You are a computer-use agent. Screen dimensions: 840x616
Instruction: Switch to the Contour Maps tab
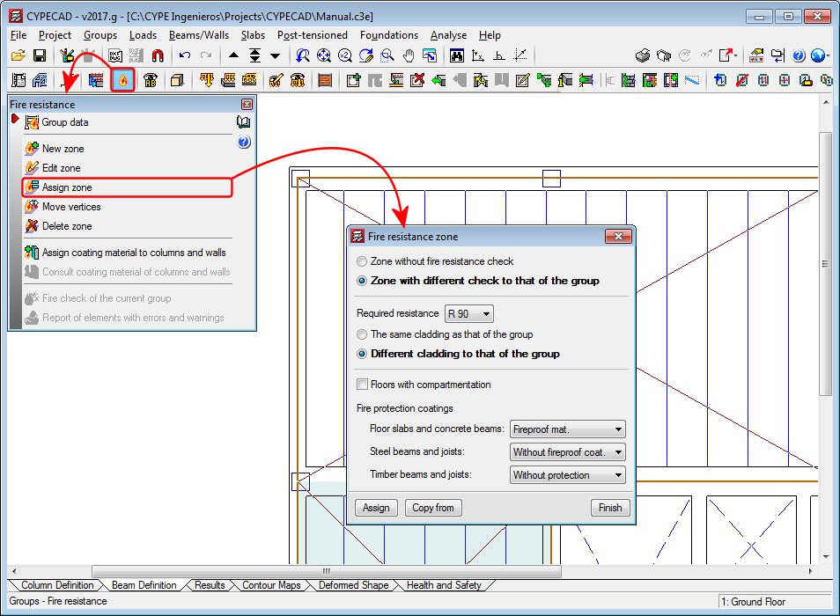(270, 585)
